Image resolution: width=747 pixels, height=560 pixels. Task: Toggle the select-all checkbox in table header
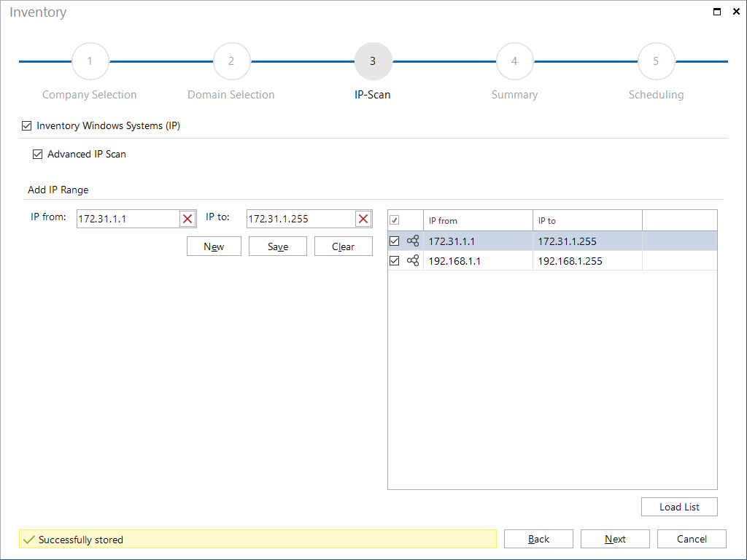[x=395, y=220]
